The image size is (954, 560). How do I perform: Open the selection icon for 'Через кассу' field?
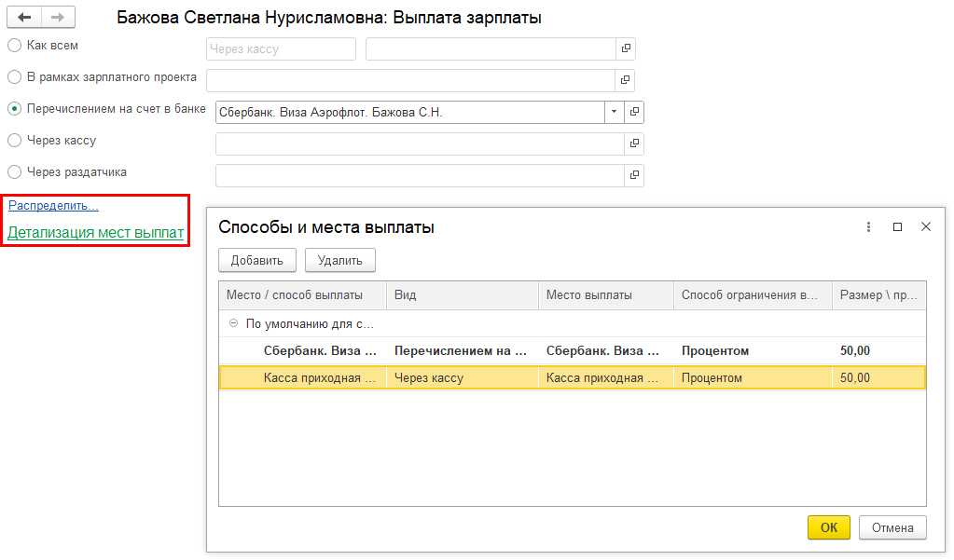[x=635, y=143]
